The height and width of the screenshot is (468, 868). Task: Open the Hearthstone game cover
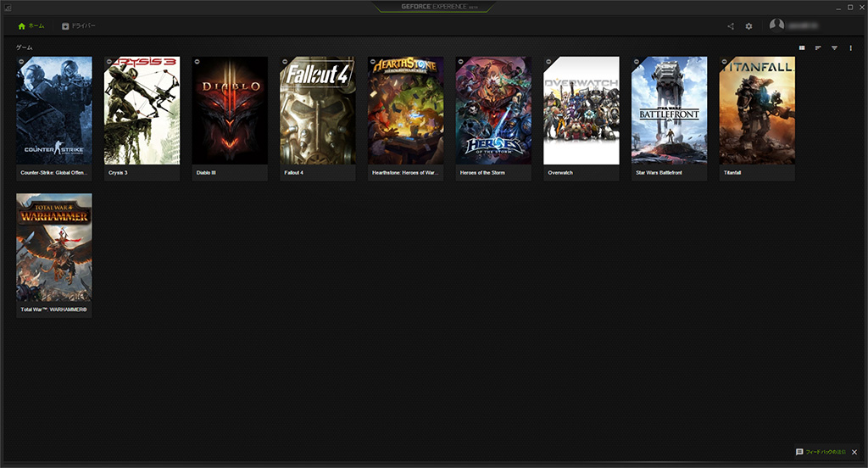tap(405, 110)
